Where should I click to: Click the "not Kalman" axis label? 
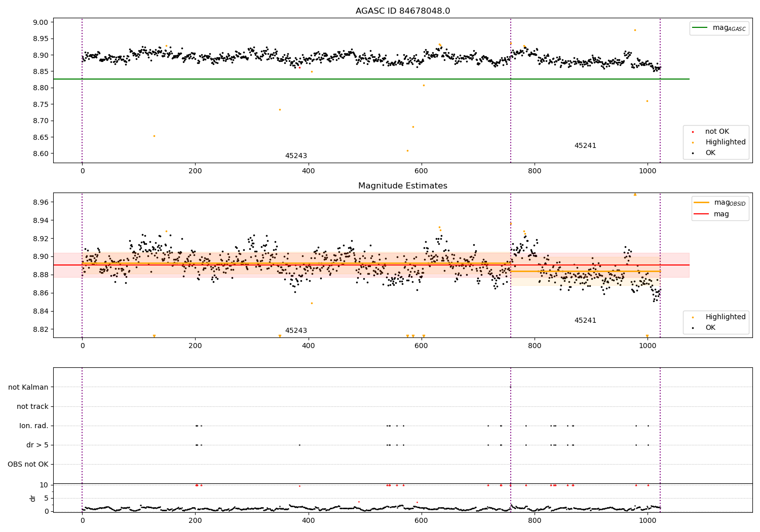click(x=28, y=388)
